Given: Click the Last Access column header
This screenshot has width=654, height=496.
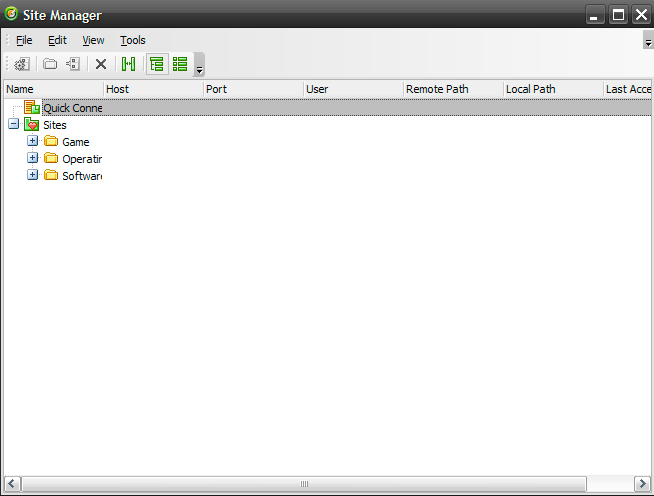Looking at the screenshot, I should (x=627, y=89).
